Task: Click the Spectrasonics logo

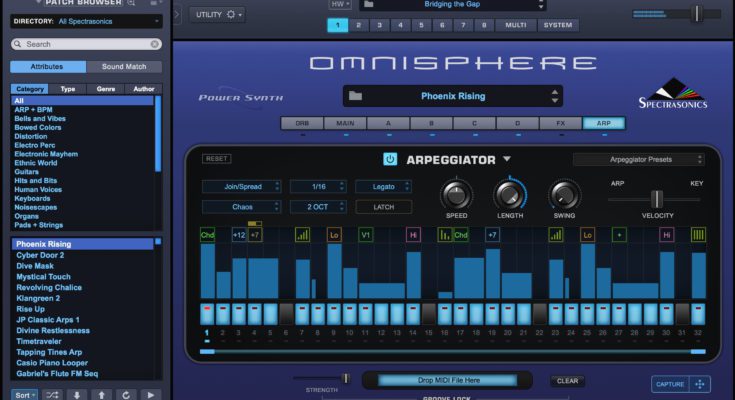Action: pos(672,93)
